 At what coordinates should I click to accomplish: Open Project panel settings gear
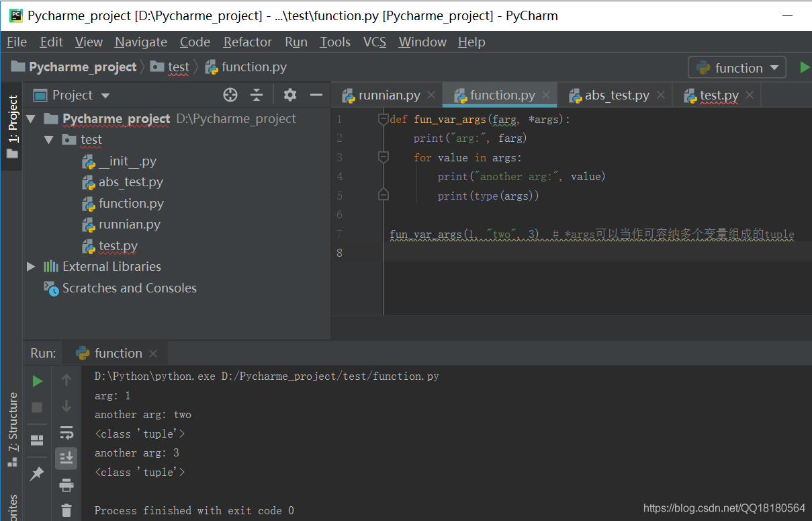pyautogui.click(x=289, y=95)
